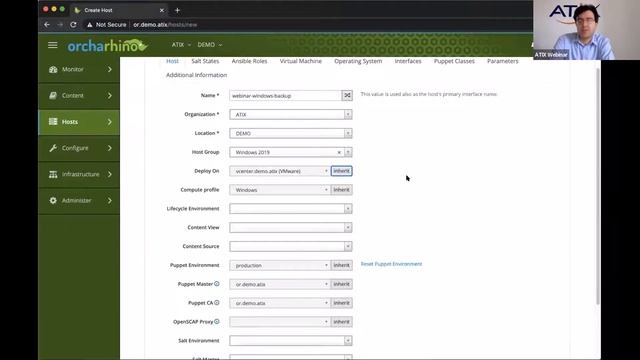The width and height of the screenshot is (640, 360).
Task: Expand the Administer menu chevron
Action: point(109,200)
